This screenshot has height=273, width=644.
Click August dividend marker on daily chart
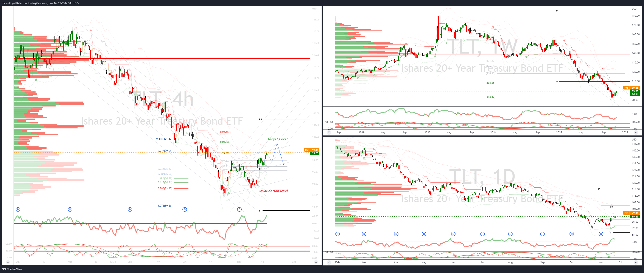coord(510,234)
